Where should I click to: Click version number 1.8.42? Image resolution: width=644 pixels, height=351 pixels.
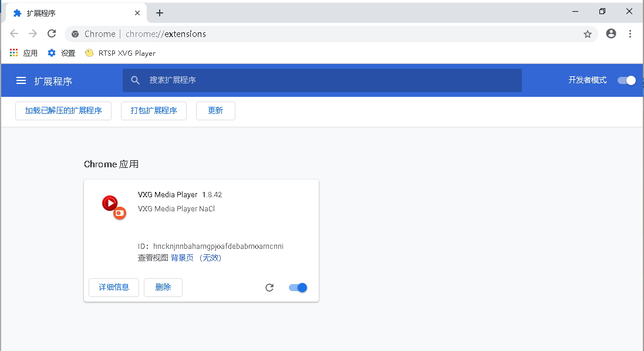(212, 195)
